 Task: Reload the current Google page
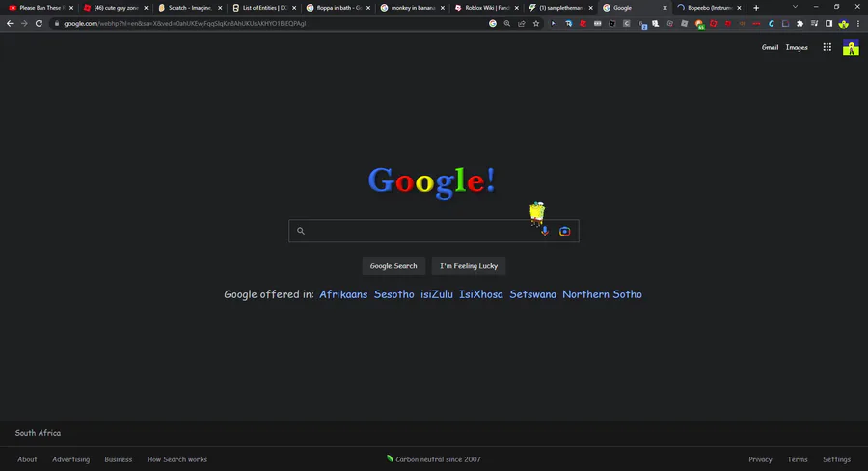pos(39,24)
